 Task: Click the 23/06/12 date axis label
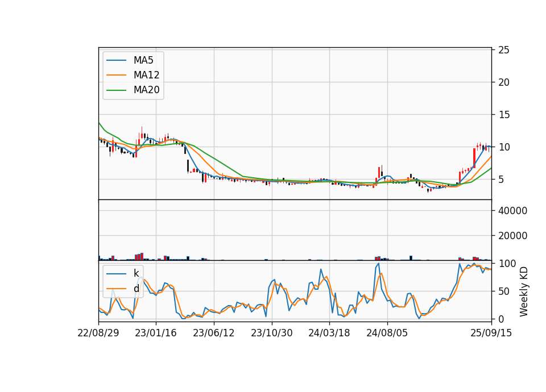click(214, 333)
